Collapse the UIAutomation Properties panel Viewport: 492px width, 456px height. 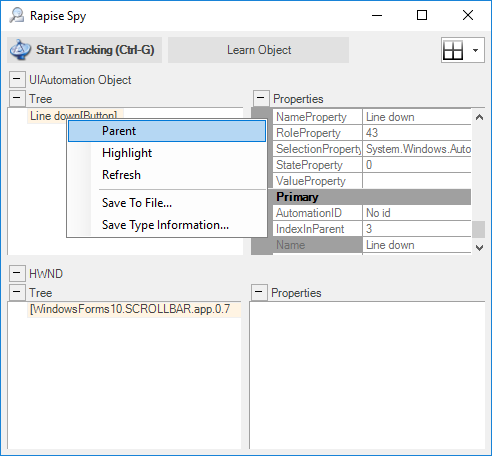coord(261,99)
